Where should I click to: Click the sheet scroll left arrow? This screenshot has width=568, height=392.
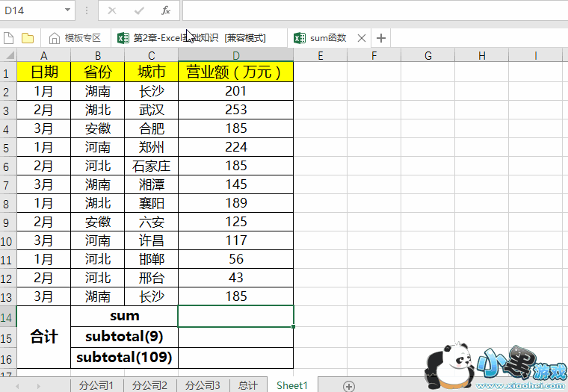click(17, 387)
